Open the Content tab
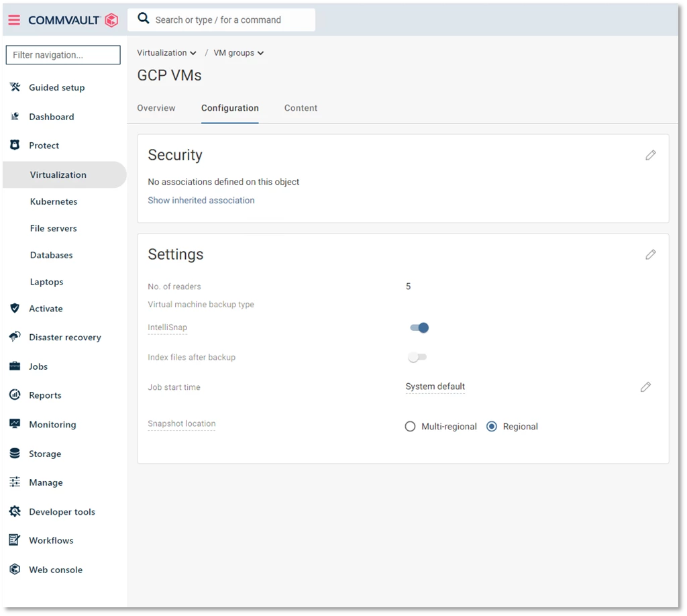This screenshot has height=616, width=687. click(301, 108)
